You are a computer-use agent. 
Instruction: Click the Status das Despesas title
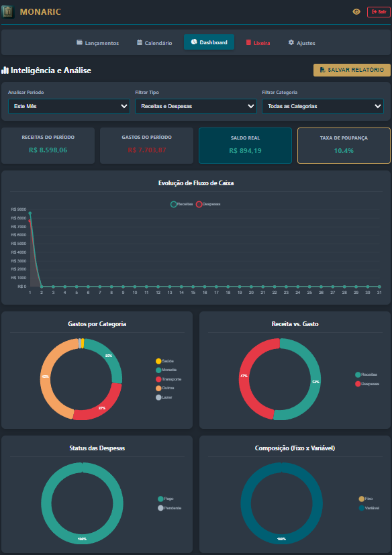97,448
